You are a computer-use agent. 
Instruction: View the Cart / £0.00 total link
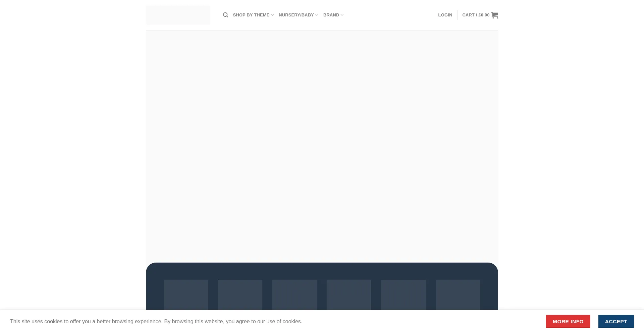coord(476,15)
